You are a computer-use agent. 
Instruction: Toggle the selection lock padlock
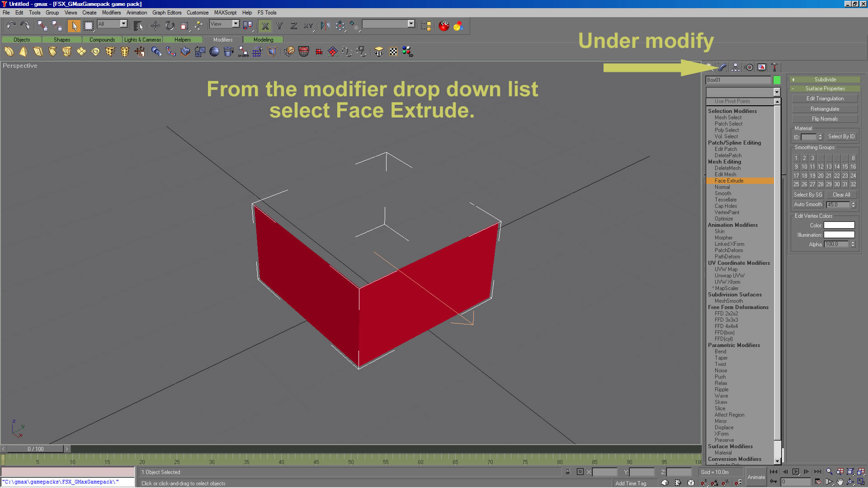point(568,472)
